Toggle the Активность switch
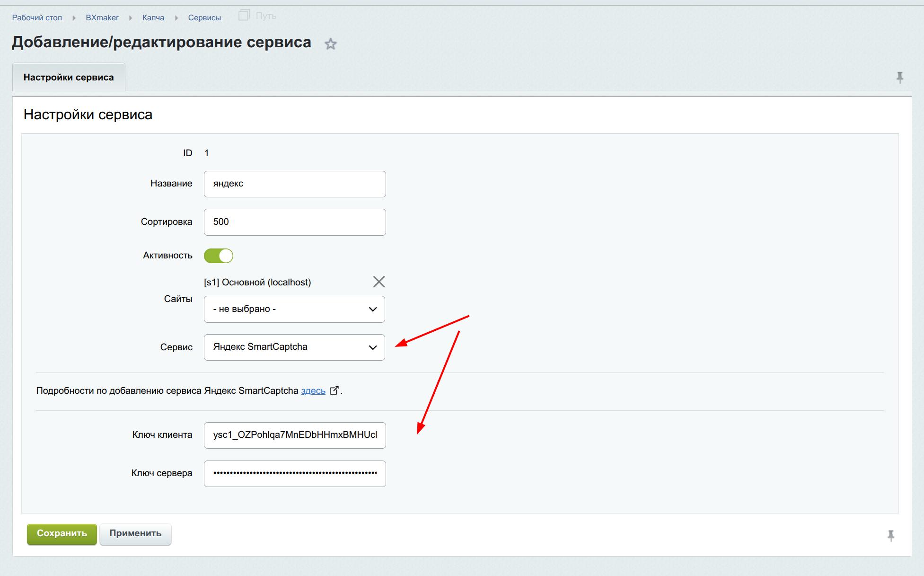This screenshot has width=924, height=576. [218, 256]
